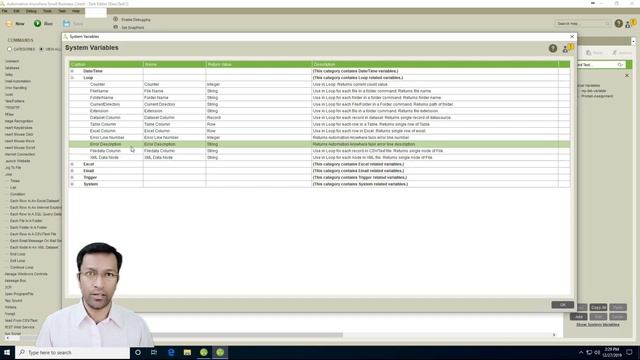Close the System Variables dialog
The height and width of the screenshot is (360, 640).
tap(572, 36)
